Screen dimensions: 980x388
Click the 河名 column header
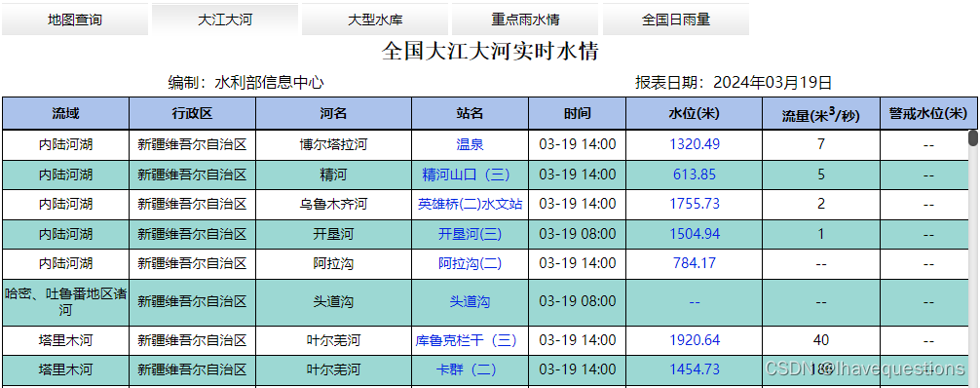(x=334, y=113)
